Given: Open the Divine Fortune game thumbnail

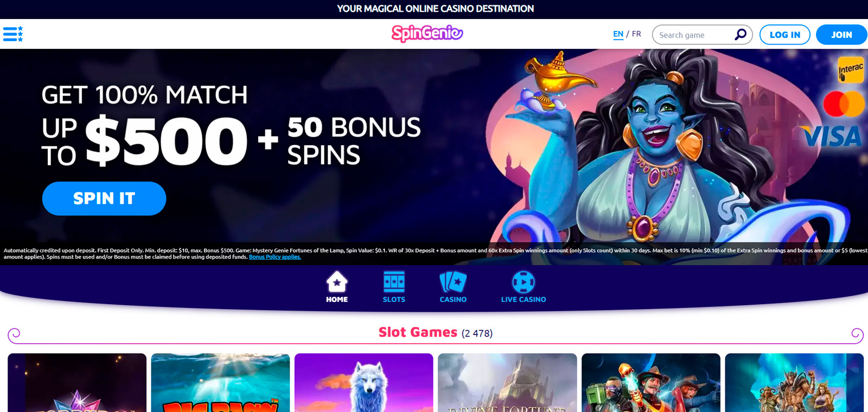Looking at the screenshot, I should (x=507, y=383).
